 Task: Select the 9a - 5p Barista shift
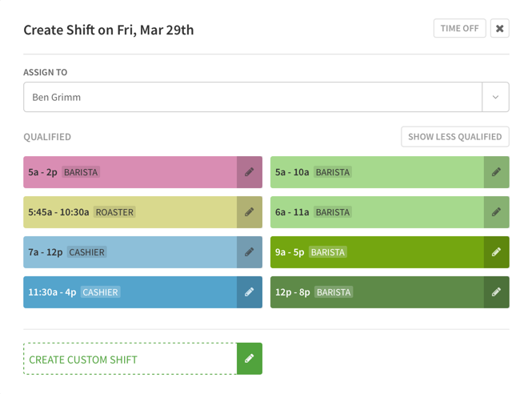pyautogui.click(x=378, y=252)
